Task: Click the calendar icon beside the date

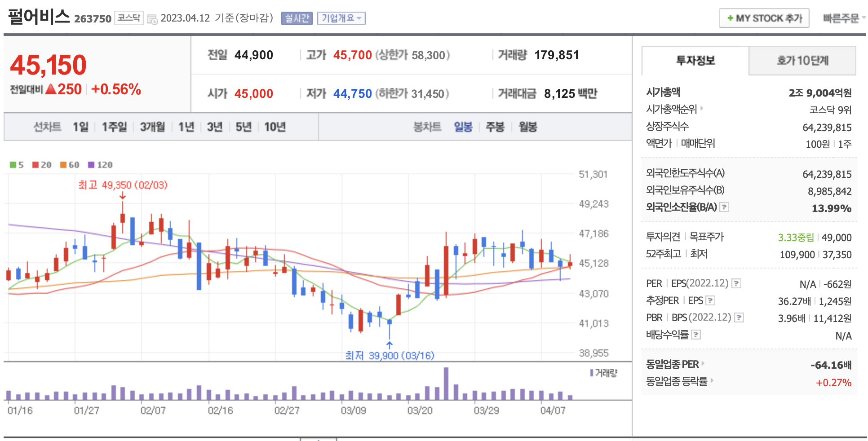Action: tap(153, 19)
